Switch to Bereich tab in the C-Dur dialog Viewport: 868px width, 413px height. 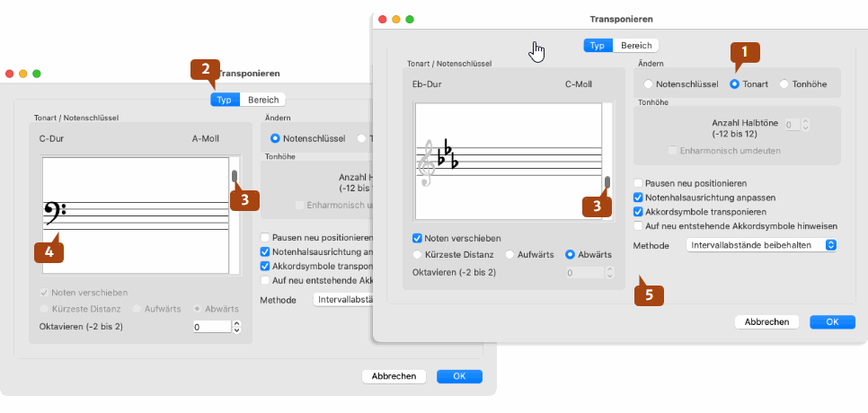(x=262, y=100)
